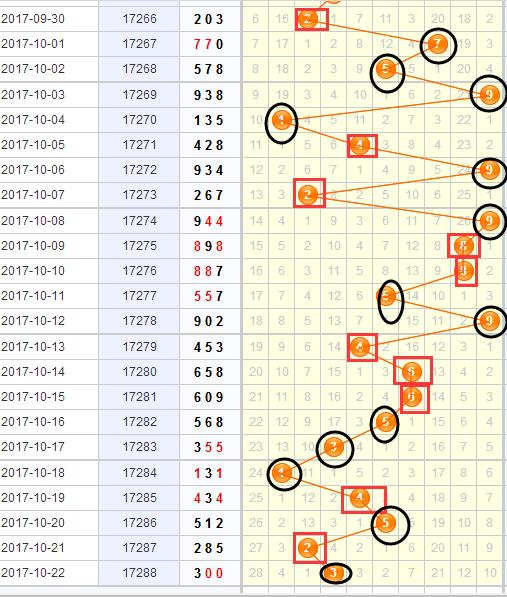Click draw result 934

point(208,170)
